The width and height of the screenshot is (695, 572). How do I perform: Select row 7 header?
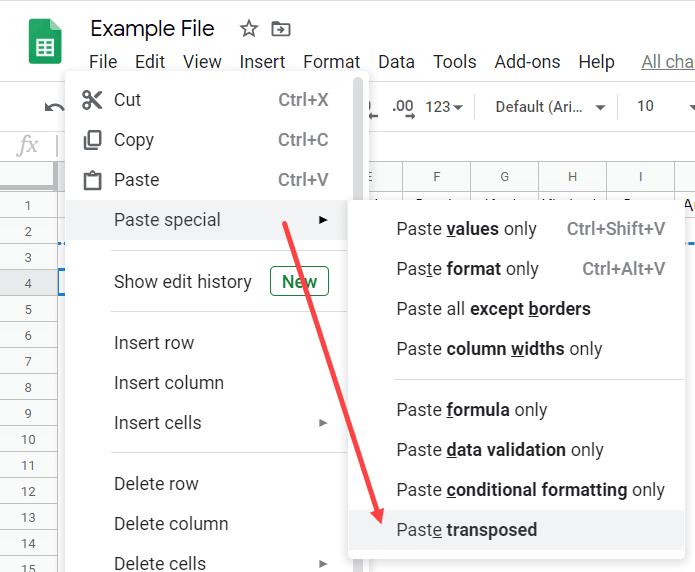(28, 361)
